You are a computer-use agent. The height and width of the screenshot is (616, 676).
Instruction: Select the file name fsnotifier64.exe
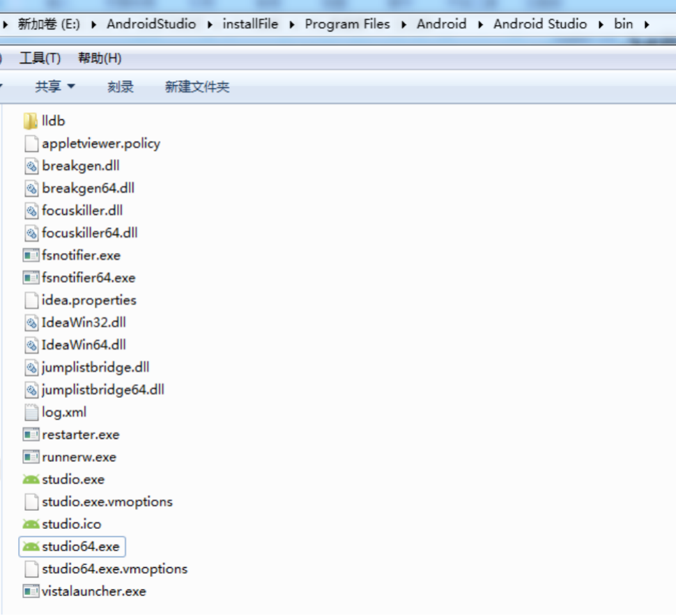coord(89,278)
